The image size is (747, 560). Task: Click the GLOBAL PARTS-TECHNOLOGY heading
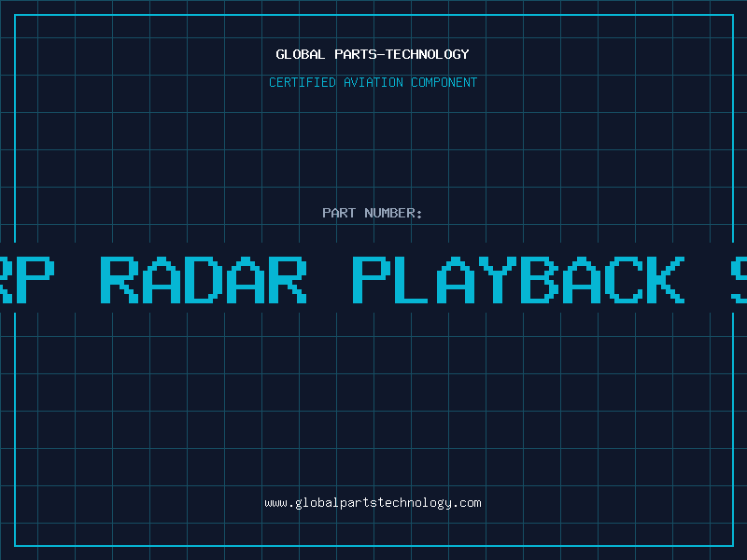tap(373, 54)
